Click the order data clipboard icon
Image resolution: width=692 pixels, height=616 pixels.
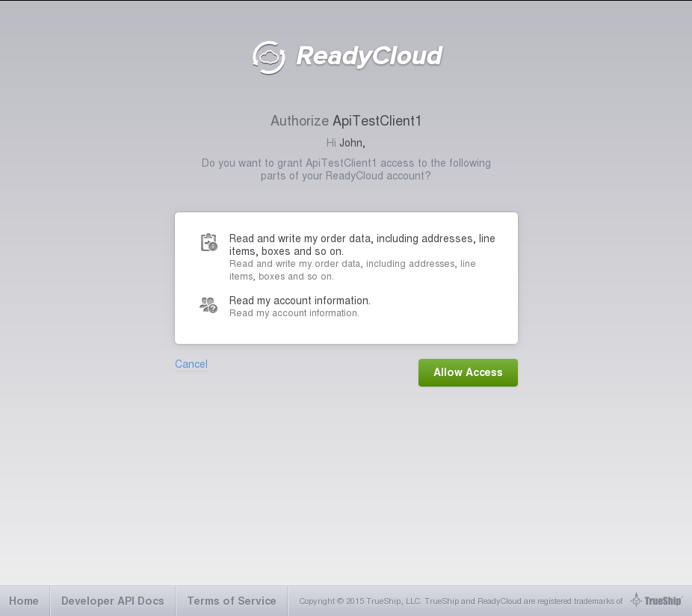(x=208, y=242)
